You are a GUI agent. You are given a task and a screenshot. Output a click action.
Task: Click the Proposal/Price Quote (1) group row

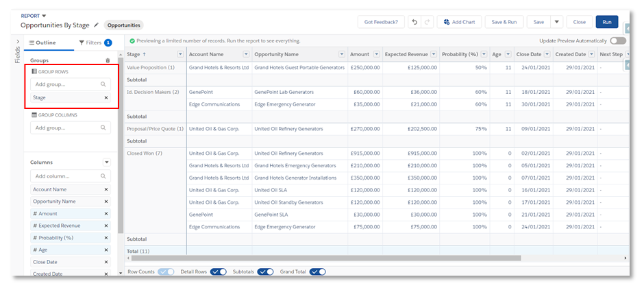click(155, 129)
